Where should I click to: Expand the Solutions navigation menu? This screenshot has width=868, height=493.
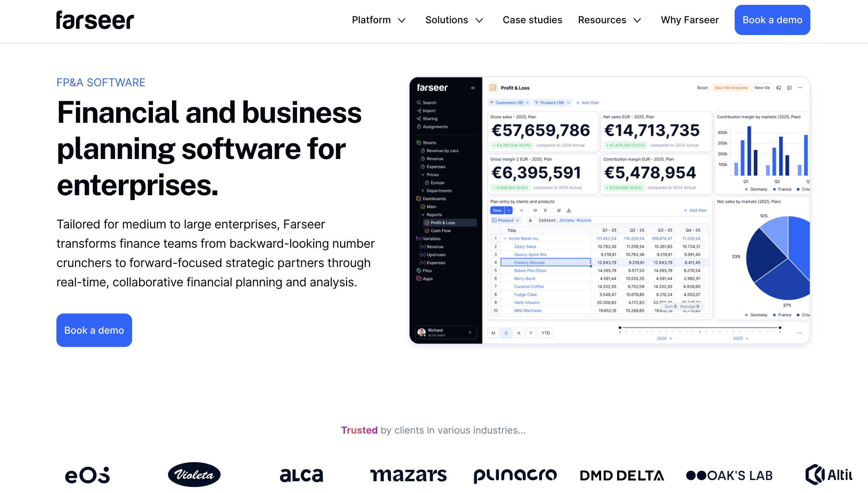[446, 20]
